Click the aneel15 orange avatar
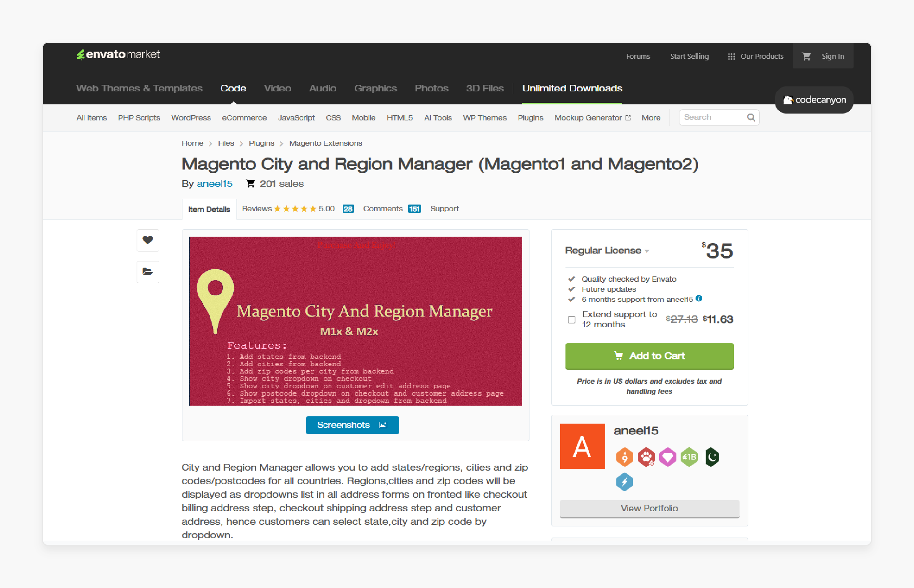Image resolution: width=914 pixels, height=588 pixels. pos(582,446)
